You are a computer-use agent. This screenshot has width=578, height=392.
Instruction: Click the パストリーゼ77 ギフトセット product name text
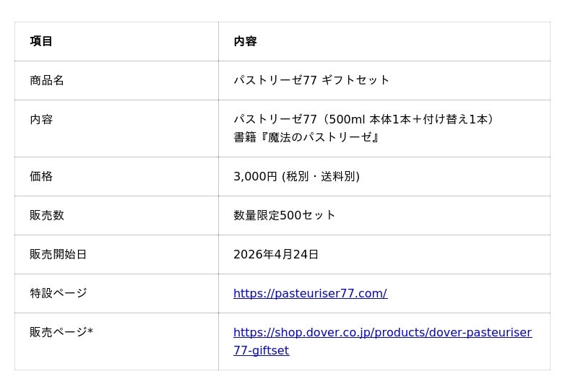[x=311, y=80]
